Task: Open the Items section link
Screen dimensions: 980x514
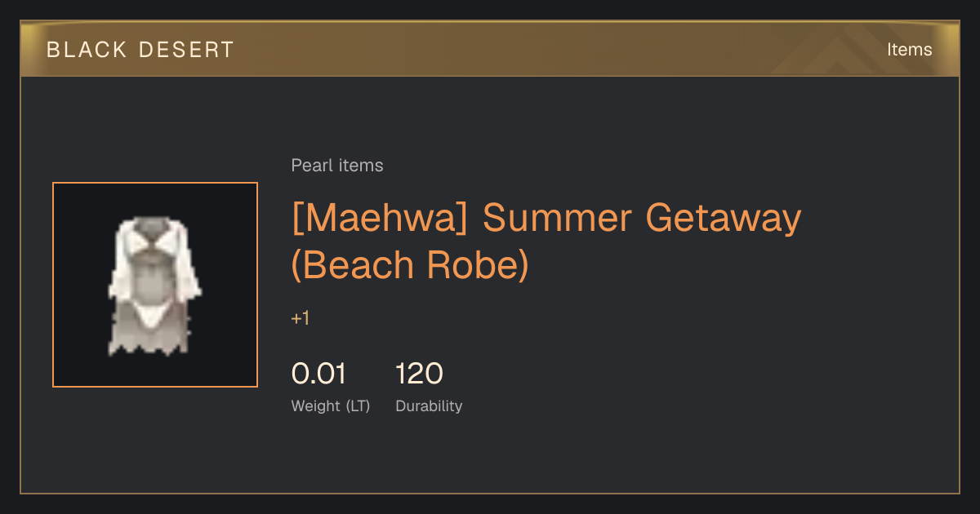Action: 909,50
